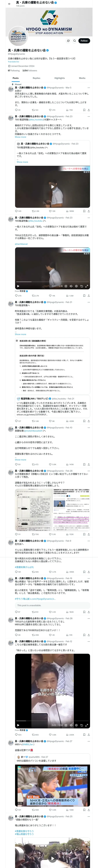Image resolution: width=98 pixels, height=868 pixels.
Task: Open profile search magnifier icon
Action: (x=74, y=41)
